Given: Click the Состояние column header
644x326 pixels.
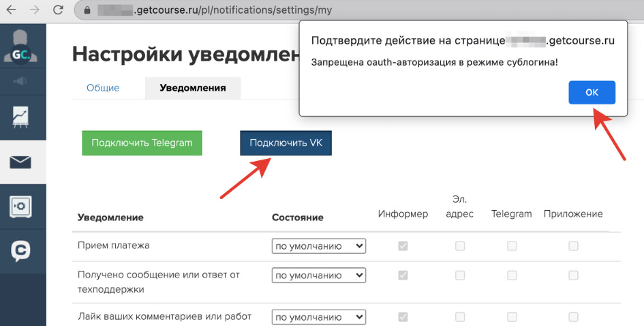Looking at the screenshot, I should click(x=298, y=218).
